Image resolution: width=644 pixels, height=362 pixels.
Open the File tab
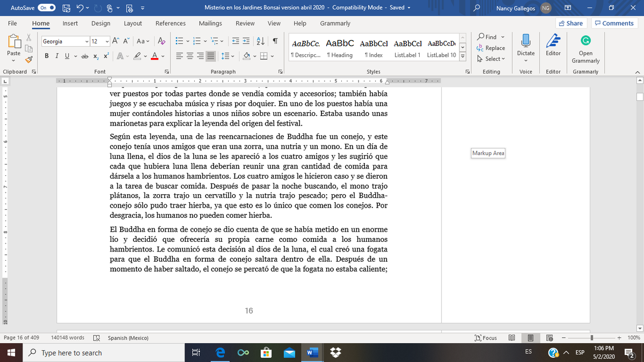12,23
